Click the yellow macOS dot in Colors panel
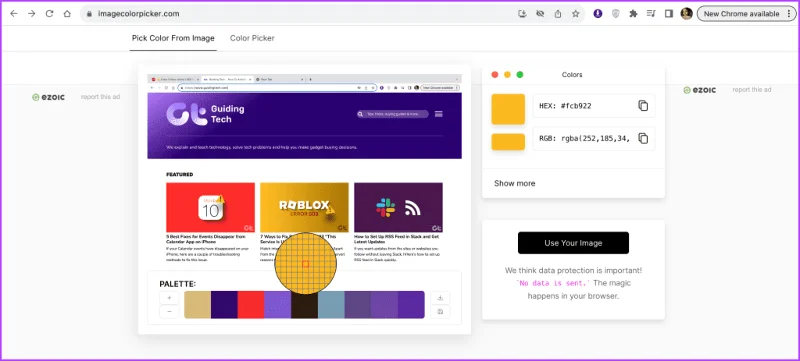The height and width of the screenshot is (361, 800). tap(507, 74)
